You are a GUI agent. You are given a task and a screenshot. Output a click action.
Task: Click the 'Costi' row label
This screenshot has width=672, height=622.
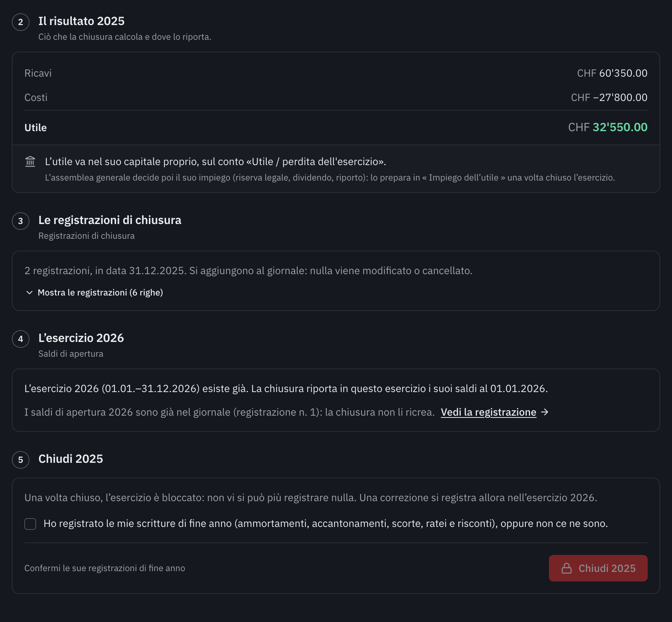(x=36, y=97)
